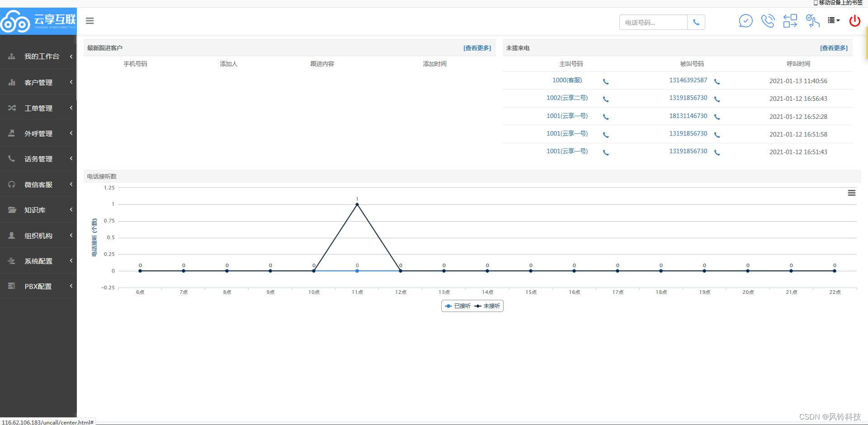Open 客户管理 sidebar menu
Image resolution: width=868 pixels, height=425 pixels.
click(x=38, y=82)
